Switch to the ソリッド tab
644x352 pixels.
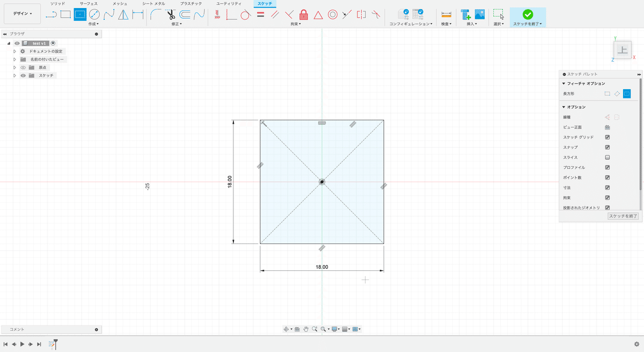point(57,4)
